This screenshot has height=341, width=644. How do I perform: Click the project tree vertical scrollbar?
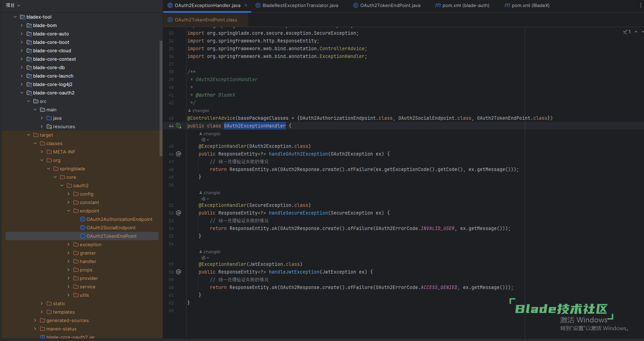click(x=161, y=98)
